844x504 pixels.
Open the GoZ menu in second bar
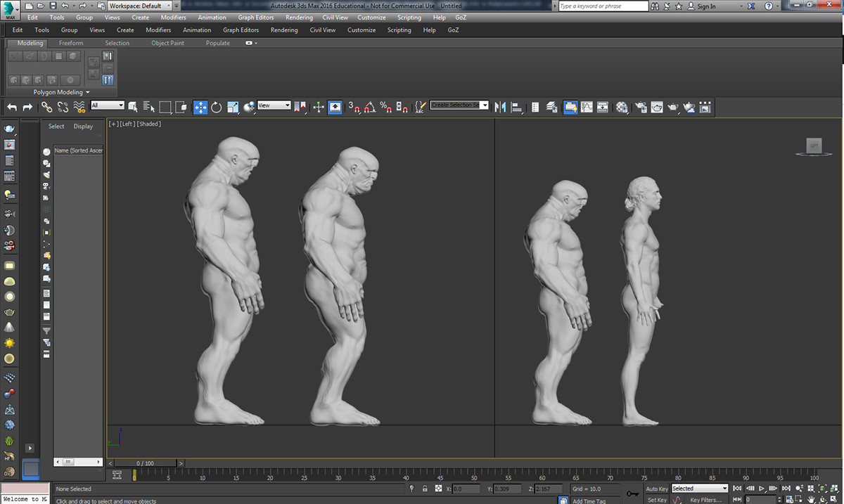point(453,30)
